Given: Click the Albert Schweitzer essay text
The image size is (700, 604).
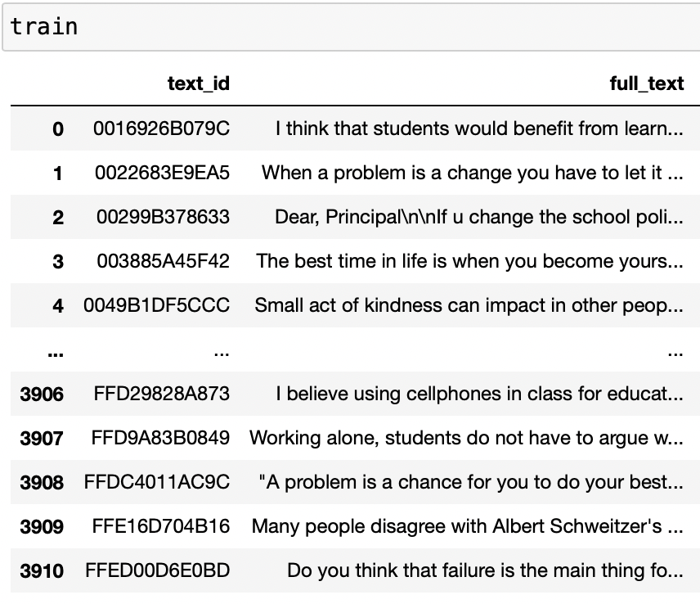Looking at the screenshot, I should [467, 526].
